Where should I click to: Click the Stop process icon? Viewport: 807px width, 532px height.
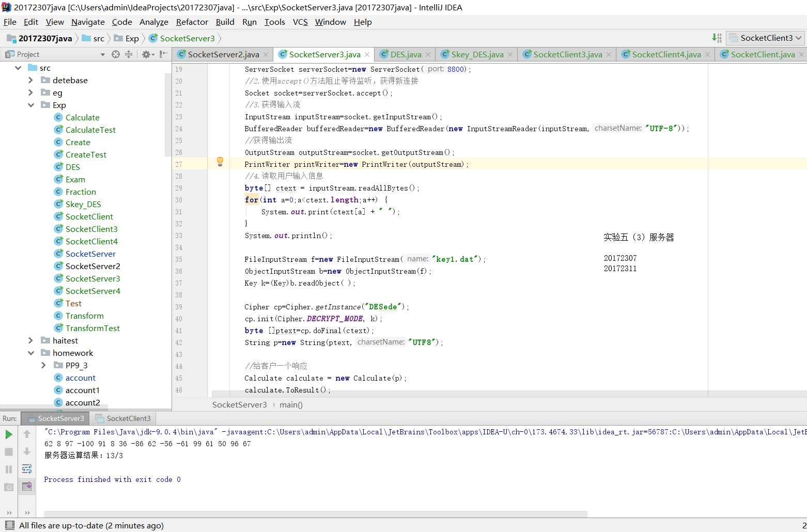tap(9, 452)
